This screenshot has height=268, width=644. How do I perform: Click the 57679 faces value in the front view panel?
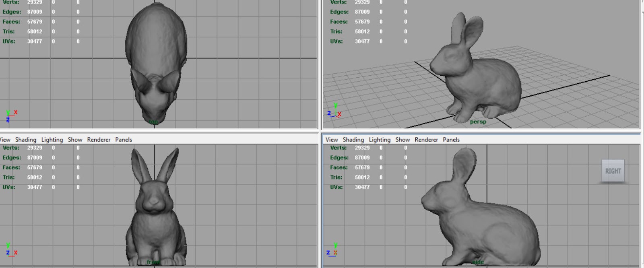coord(35,167)
